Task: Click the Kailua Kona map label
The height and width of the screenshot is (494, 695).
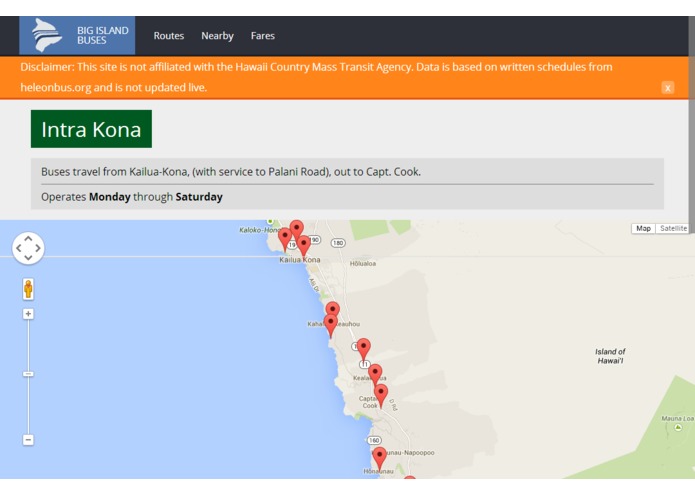Action: coord(300,260)
